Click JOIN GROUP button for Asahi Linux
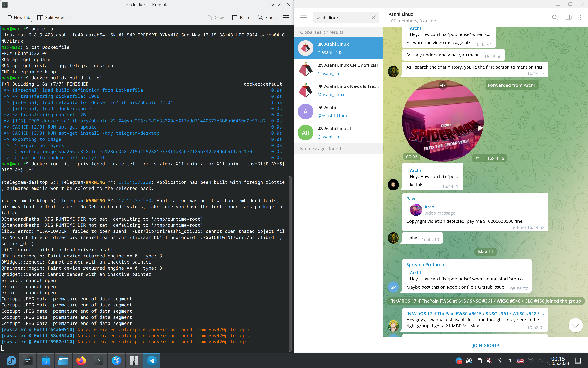This screenshot has height=368, width=588. pyautogui.click(x=485, y=345)
